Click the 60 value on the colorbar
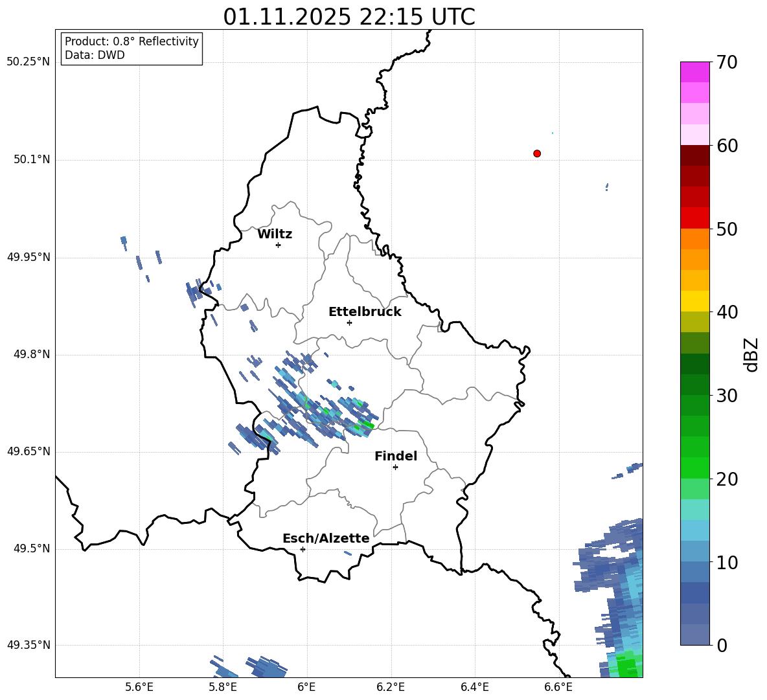Viewport: 767px width, 700px height. (x=727, y=146)
